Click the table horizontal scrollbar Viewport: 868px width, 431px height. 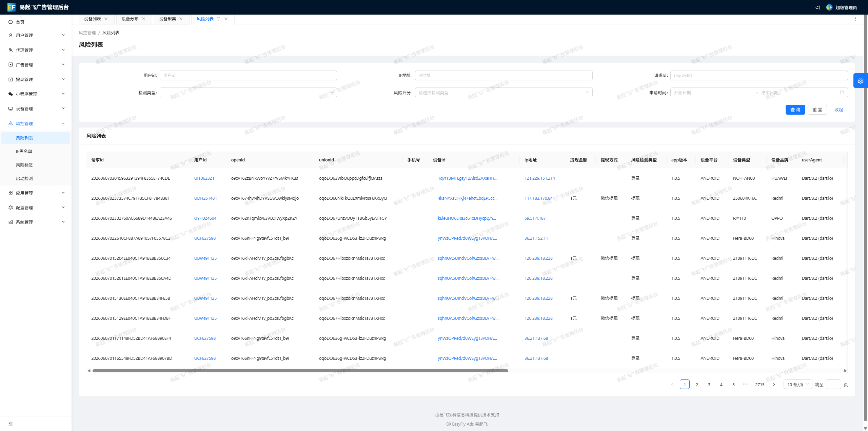point(300,371)
